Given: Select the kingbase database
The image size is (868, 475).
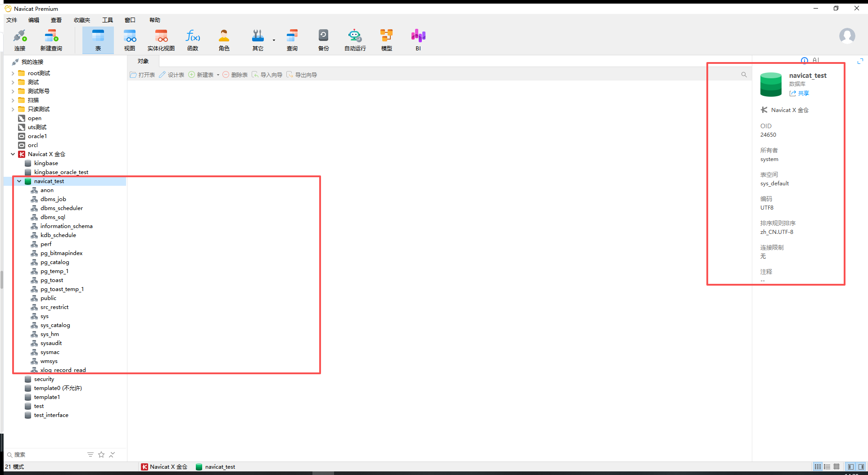Looking at the screenshot, I should tap(46, 163).
